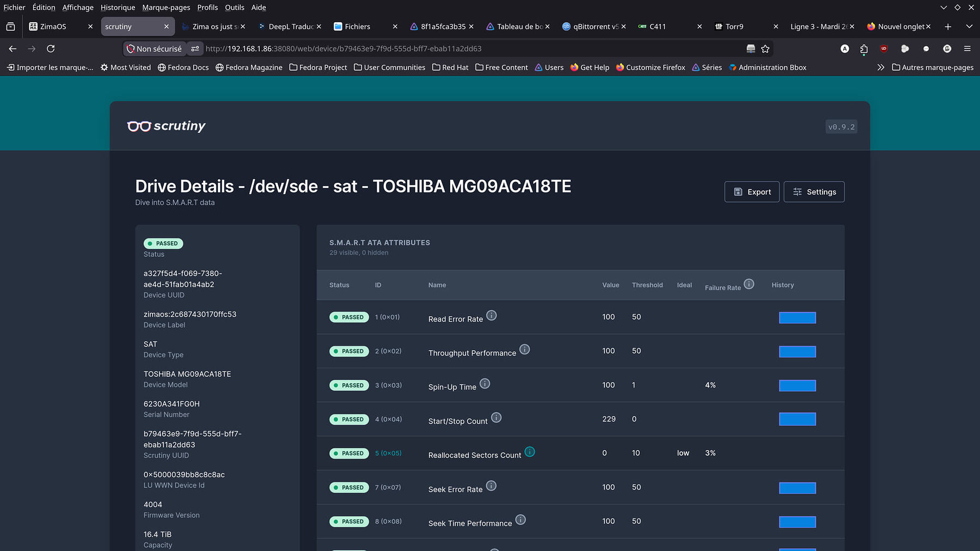Click the site permissions icon in address bar
This screenshot has height=551, width=980.
[x=195, y=48]
